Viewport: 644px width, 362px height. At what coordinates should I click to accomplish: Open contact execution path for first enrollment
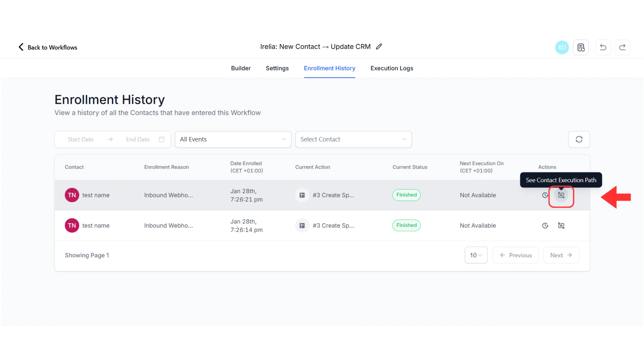click(561, 196)
